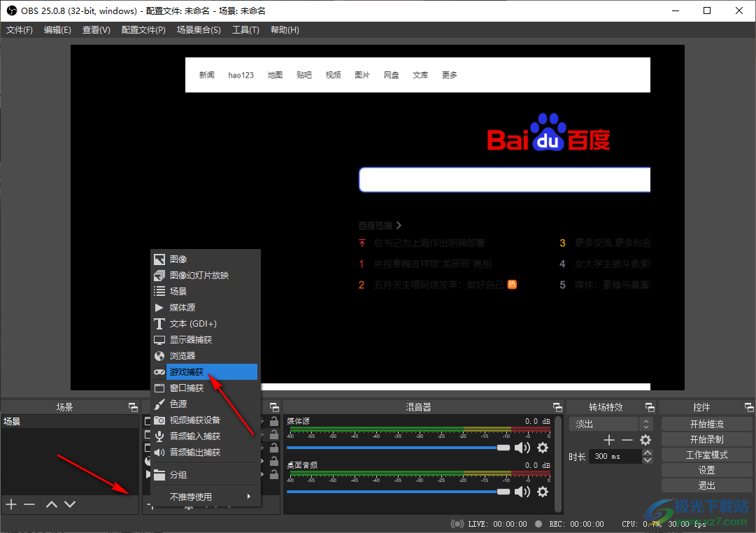Viewport: 756px width, 533px height.
Task: Add a transition with plus icon
Action: pyautogui.click(x=609, y=440)
